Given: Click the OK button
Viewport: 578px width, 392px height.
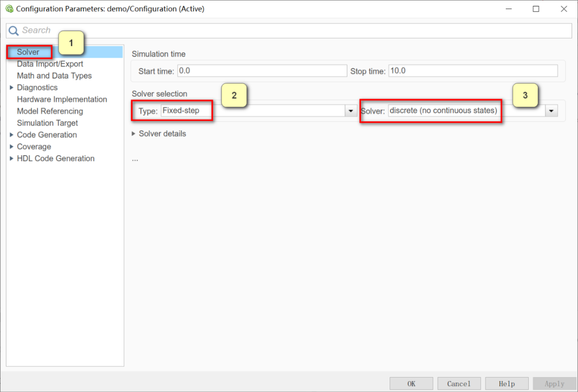Looking at the screenshot, I should 412,383.
